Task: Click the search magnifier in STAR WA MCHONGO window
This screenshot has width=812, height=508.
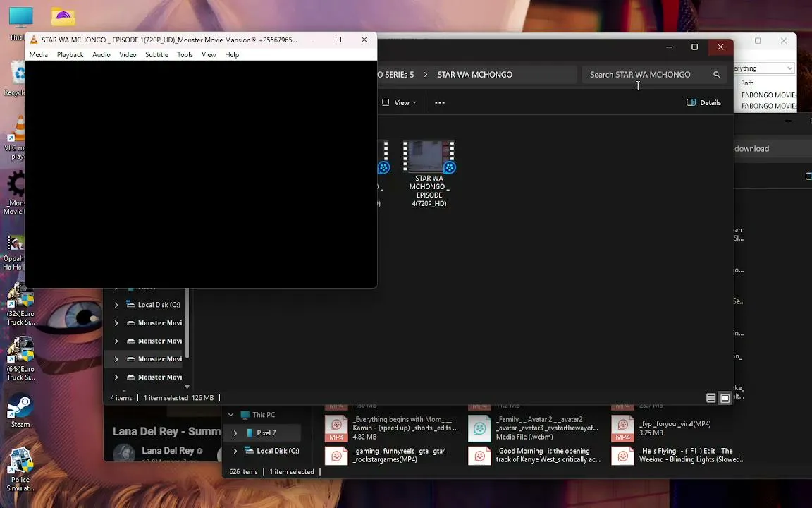Action: tap(717, 75)
